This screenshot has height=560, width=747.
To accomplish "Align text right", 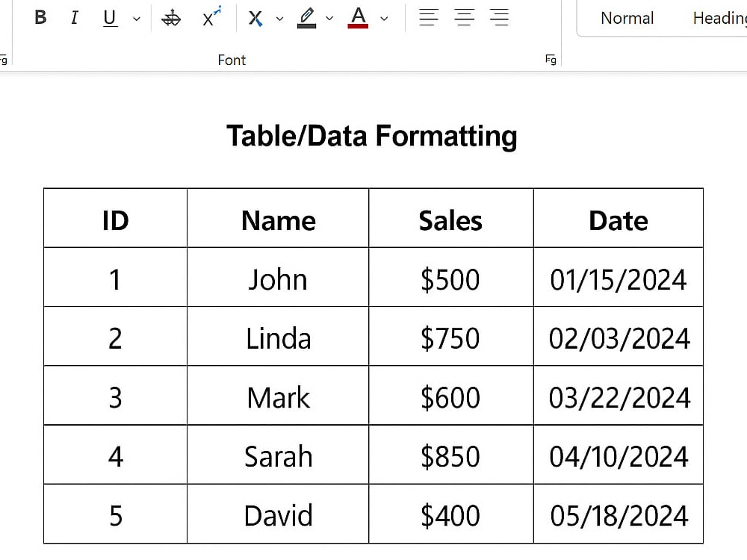I will click(x=499, y=17).
